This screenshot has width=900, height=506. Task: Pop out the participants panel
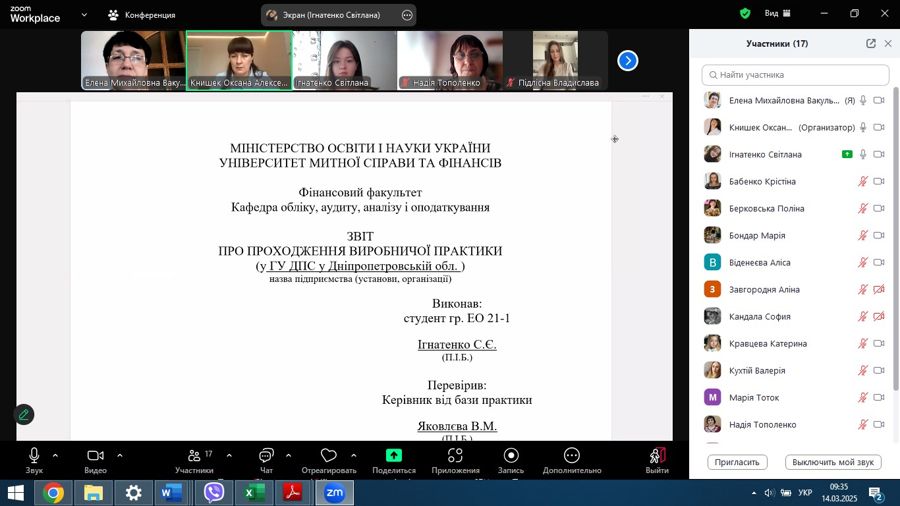pos(871,44)
